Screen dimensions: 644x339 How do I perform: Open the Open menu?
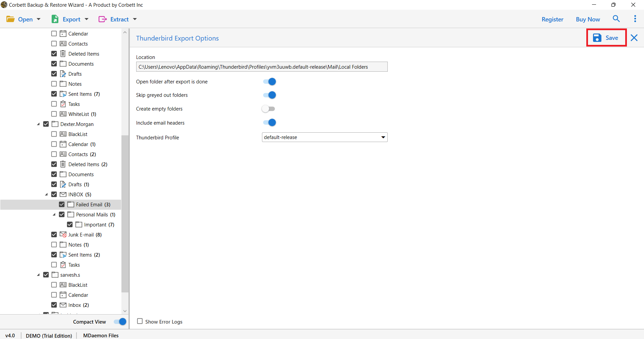[x=25, y=19]
